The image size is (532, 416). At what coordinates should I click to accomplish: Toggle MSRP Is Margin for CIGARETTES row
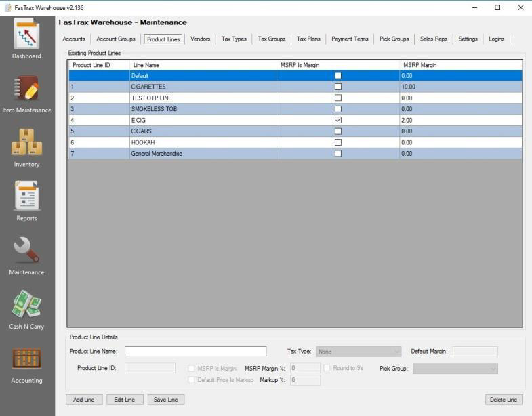[338, 87]
